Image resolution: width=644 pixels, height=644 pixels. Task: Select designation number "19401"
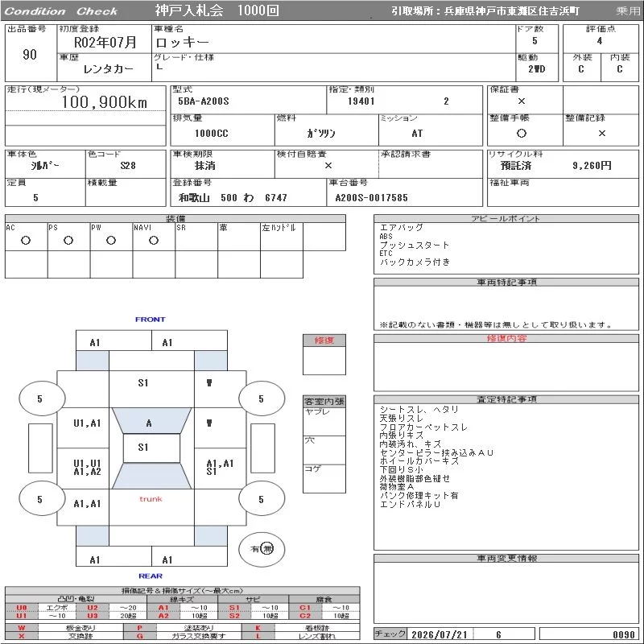[361, 101]
